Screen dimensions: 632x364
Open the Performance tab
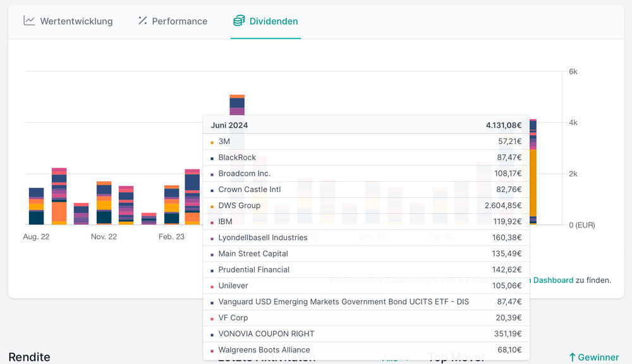[179, 21]
